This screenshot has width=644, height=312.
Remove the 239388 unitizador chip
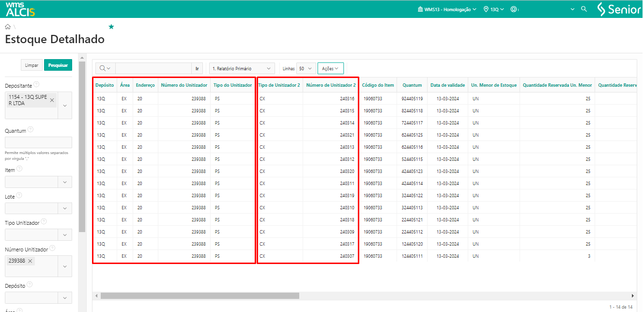tap(30, 261)
